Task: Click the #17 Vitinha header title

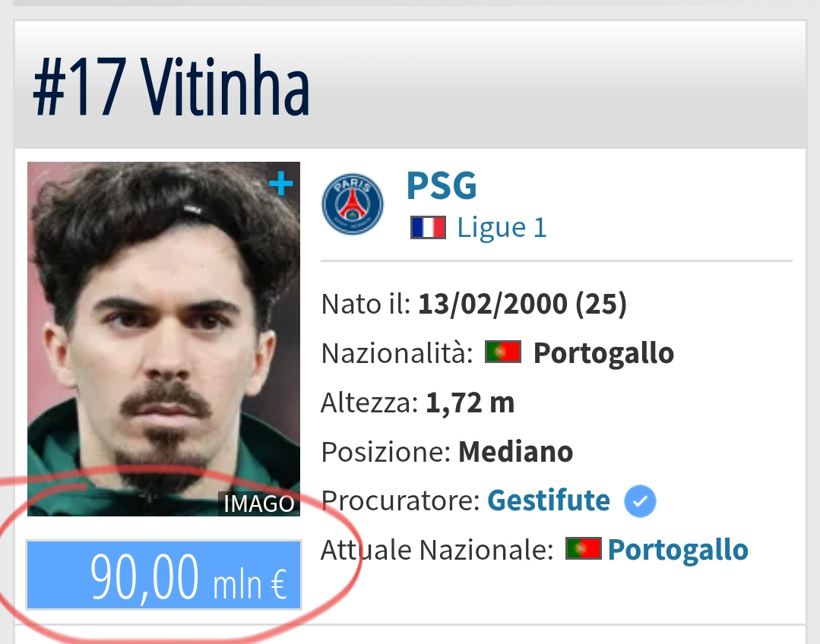Action: 171,85
